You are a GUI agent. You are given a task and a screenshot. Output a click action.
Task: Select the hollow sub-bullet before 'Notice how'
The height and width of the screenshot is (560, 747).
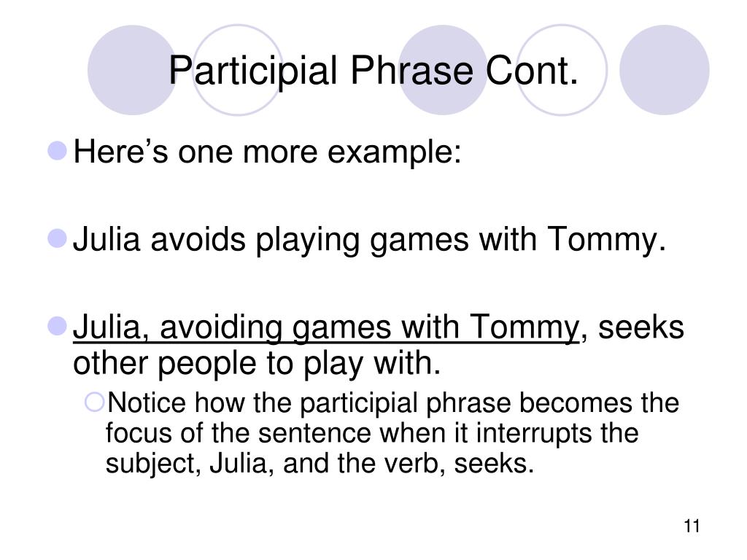94,402
